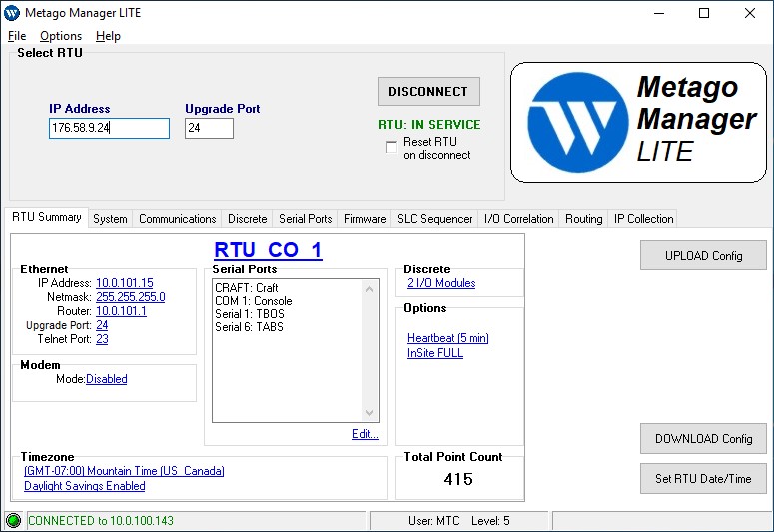
Task: Click the Modem Mode Disabled link
Action: click(107, 379)
